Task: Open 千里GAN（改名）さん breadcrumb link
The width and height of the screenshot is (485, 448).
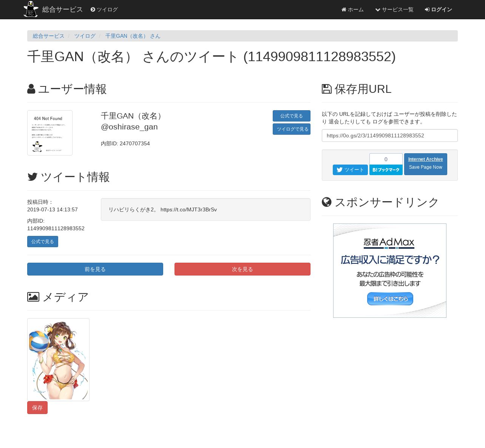Action: 133,36
